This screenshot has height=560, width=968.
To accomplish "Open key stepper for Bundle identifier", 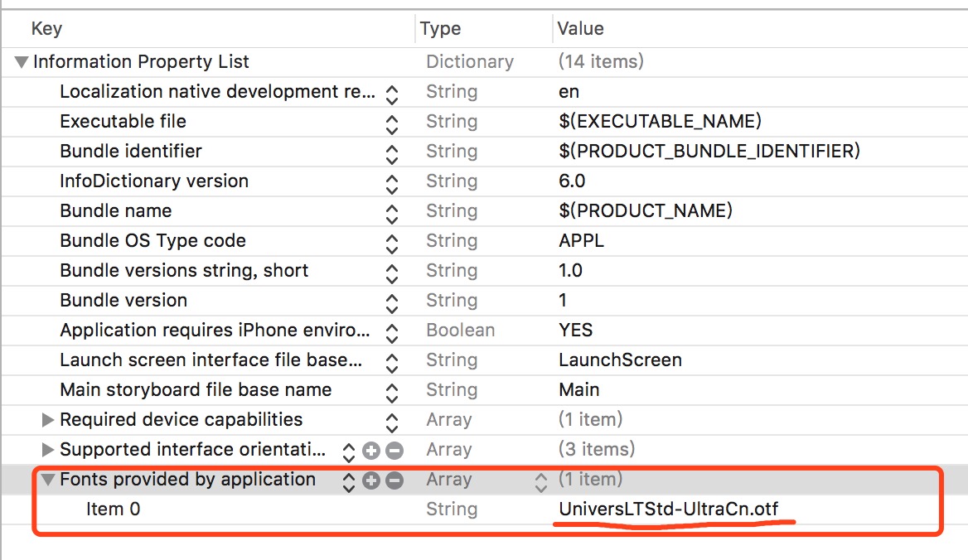I will click(x=391, y=154).
